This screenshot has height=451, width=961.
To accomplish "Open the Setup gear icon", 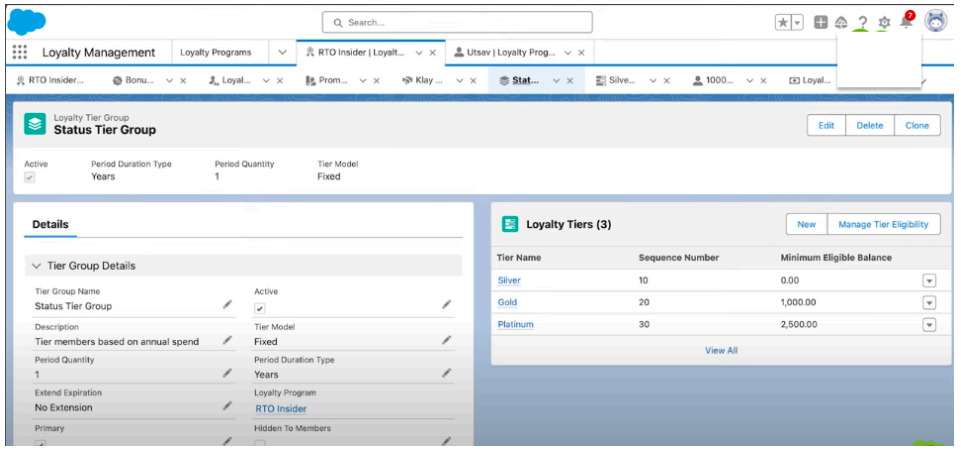I will click(884, 22).
